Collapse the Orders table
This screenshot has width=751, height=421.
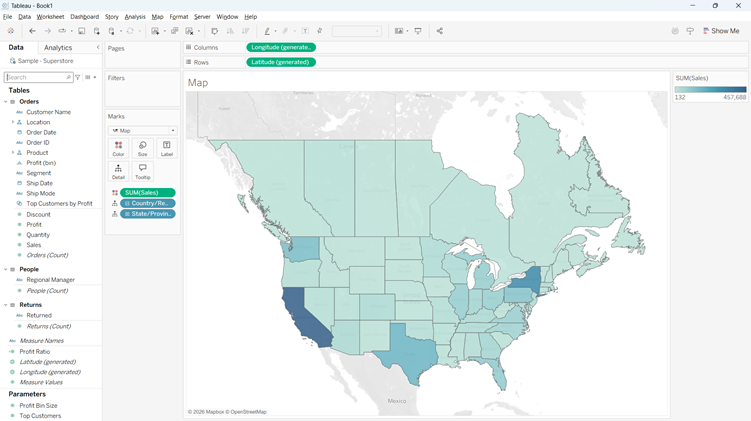pyautogui.click(x=6, y=102)
